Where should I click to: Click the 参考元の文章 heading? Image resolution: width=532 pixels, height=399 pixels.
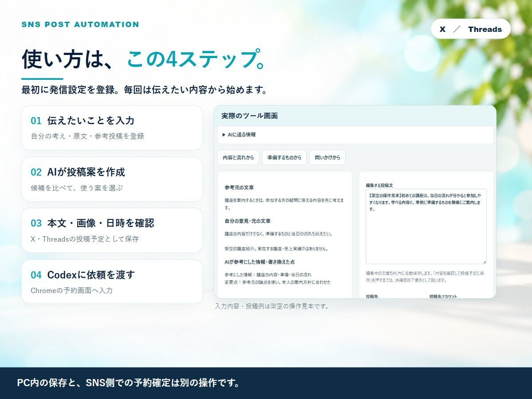[239, 188]
